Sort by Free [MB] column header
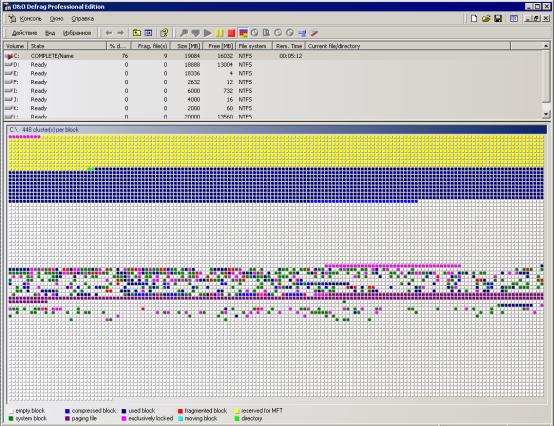 219,46
